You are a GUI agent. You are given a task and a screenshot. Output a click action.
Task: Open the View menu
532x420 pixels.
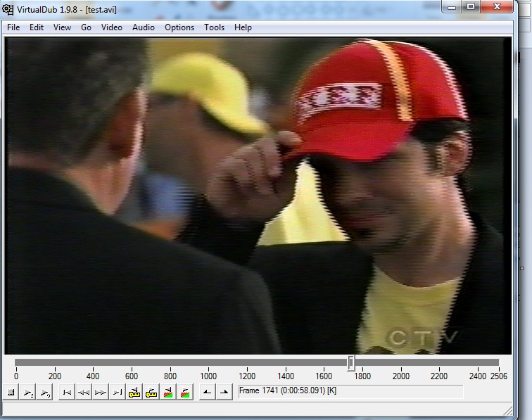coord(62,27)
